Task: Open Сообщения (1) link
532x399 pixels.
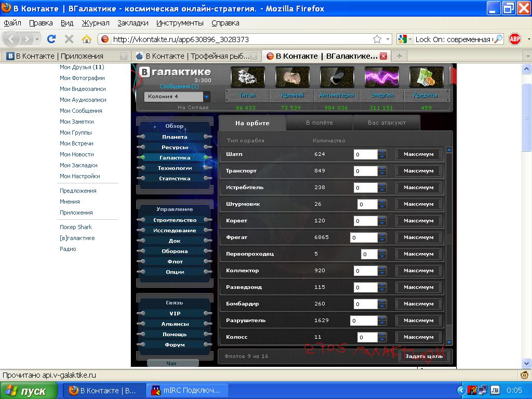Action: (179, 87)
